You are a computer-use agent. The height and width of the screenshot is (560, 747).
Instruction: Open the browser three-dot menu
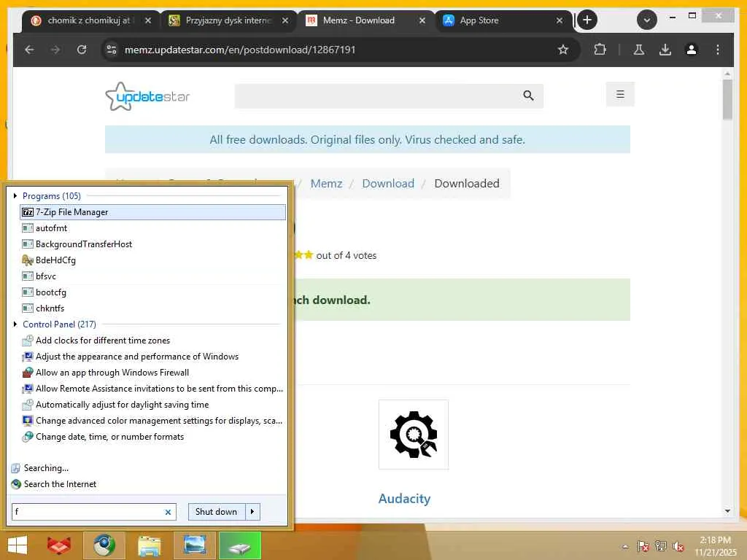tap(718, 50)
